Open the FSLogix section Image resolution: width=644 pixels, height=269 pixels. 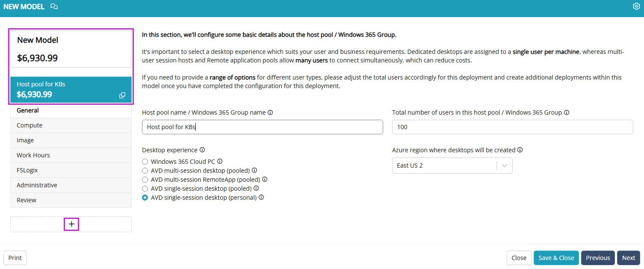[71, 170]
